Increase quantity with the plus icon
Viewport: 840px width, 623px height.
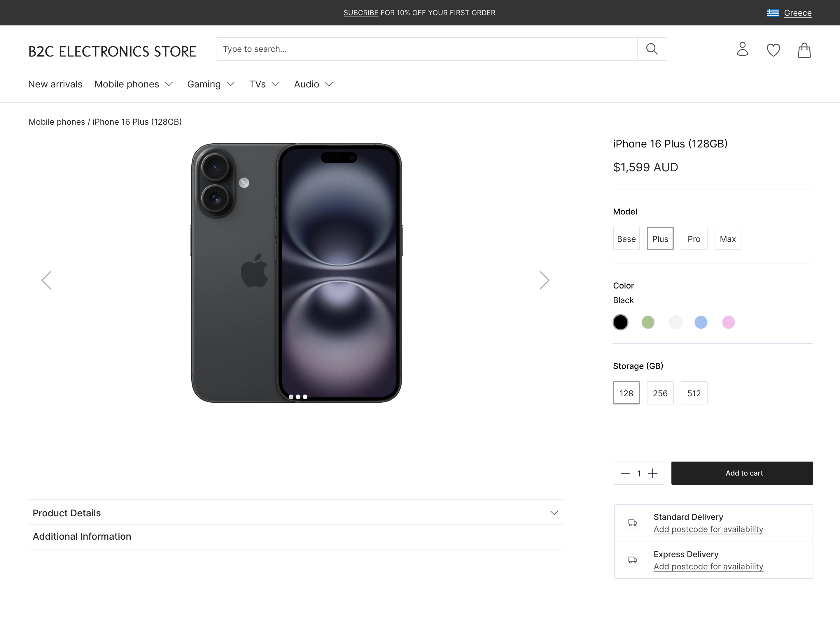click(x=653, y=473)
